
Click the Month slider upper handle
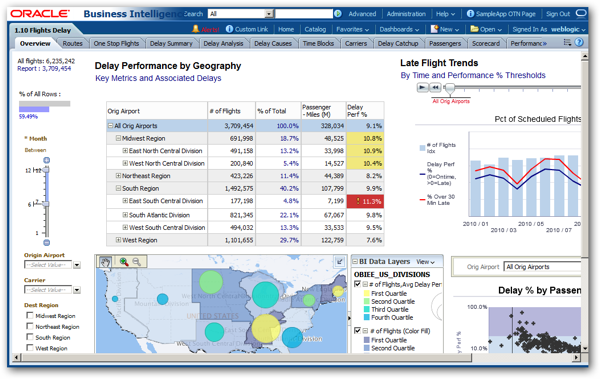(46, 169)
